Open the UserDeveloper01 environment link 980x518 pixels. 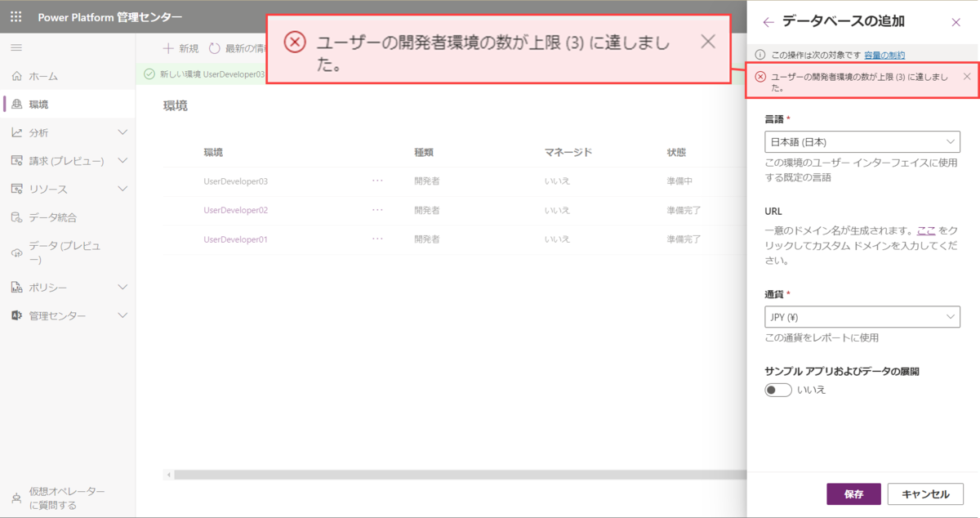click(x=236, y=239)
